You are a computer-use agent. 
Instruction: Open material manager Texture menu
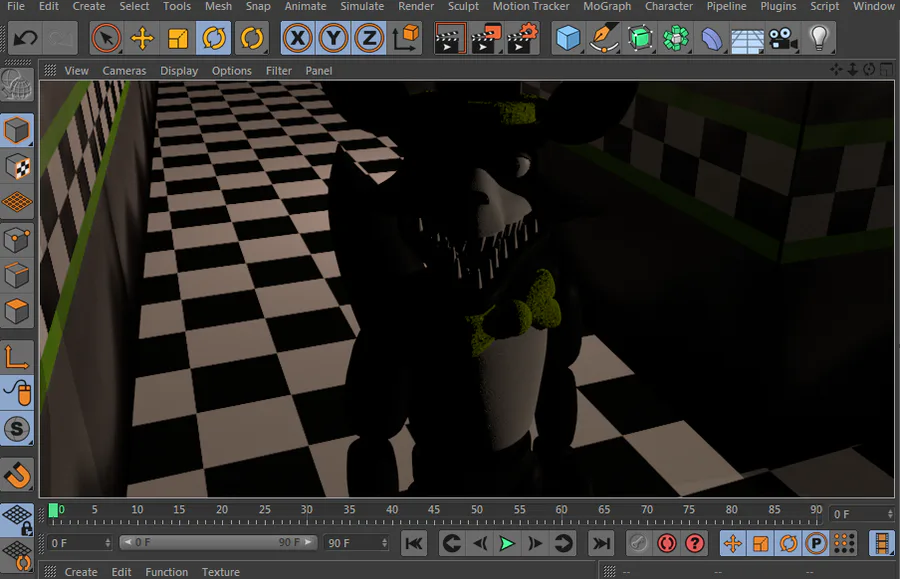point(220,572)
